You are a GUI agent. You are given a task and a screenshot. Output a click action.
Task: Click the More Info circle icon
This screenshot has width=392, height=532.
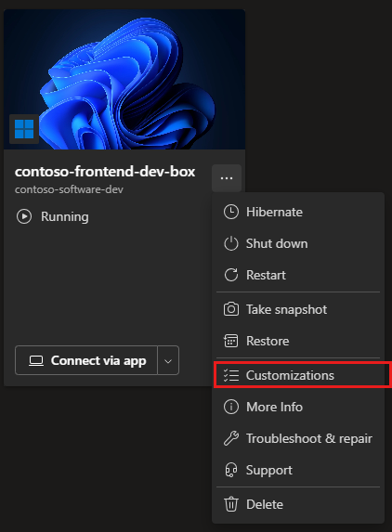click(x=230, y=407)
